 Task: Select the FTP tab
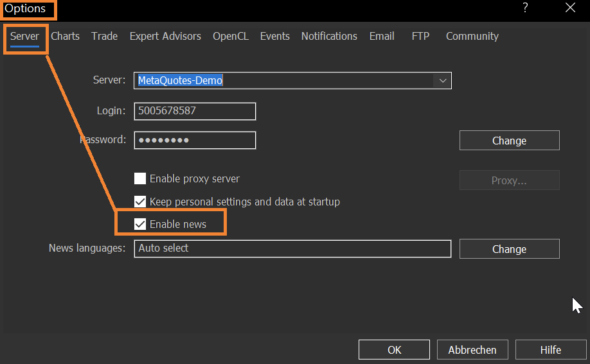[x=420, y=36]
